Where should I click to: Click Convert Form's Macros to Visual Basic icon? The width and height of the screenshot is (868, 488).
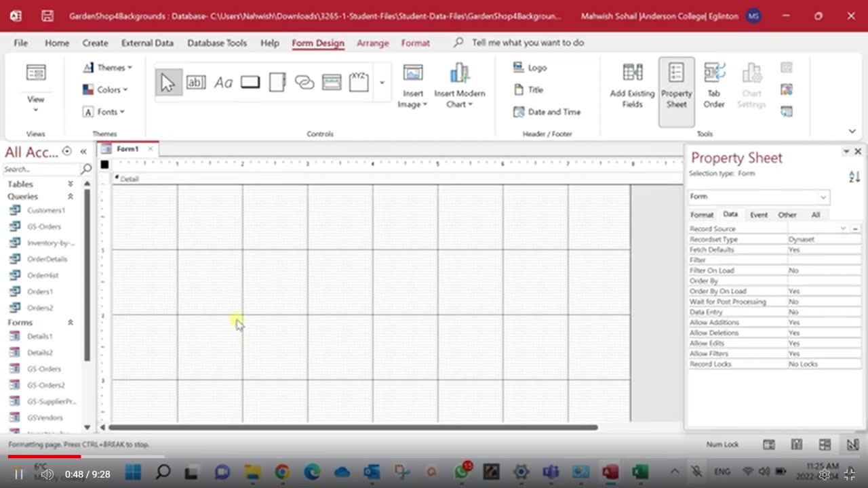pyautogui.click(x=787, y=112)
